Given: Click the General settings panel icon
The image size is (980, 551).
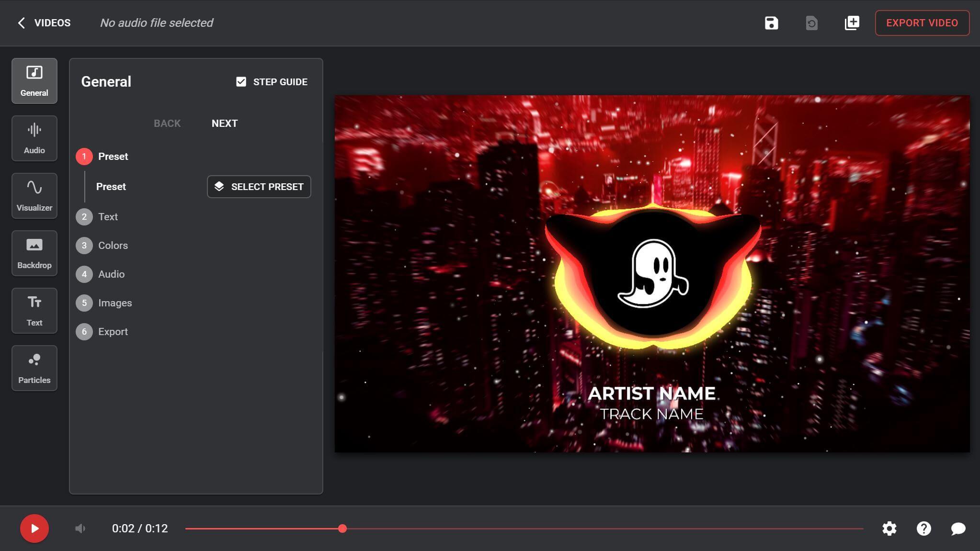Looking at the screenshot, I should tap(34, 80).
